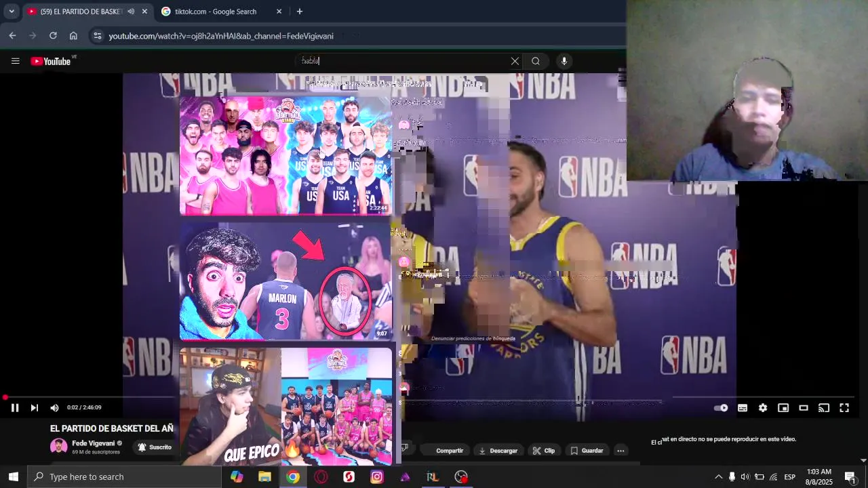Clear the YouTube search text
Image resolution: width=868 pixels, height=488 pixels.
515,61
